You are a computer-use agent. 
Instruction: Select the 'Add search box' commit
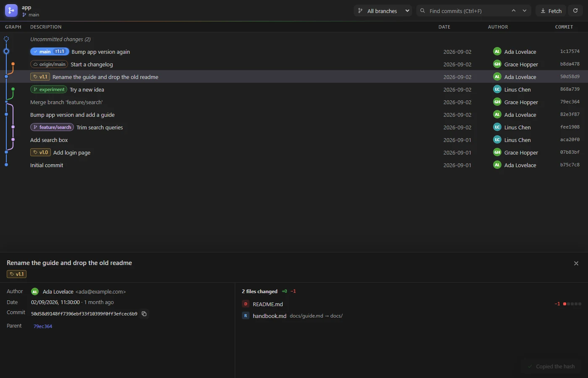point(294,140)
